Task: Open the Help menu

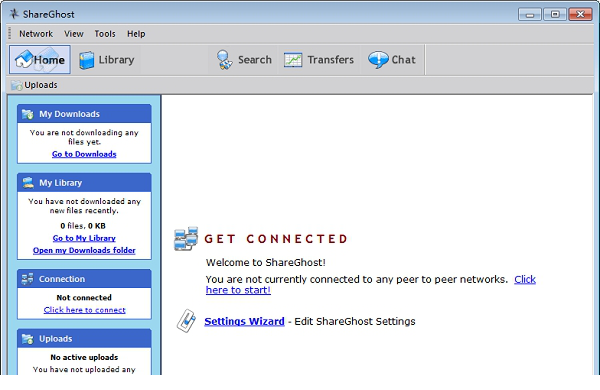Action: pos(136,34)
